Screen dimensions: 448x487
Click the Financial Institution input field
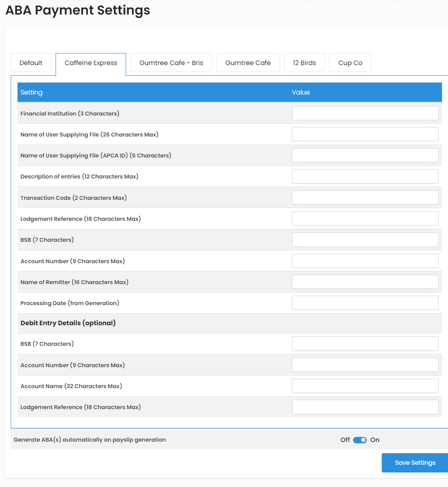tap(365, 113)
